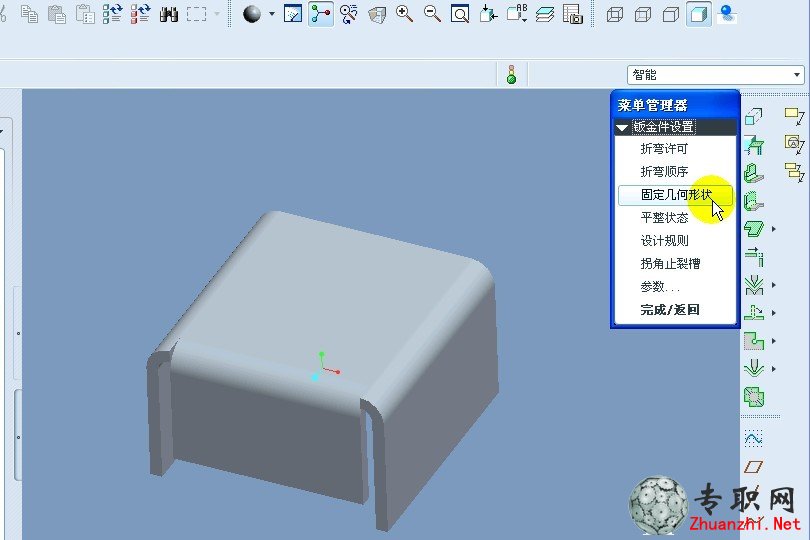Expand the appearance sphere dropdown arrow
This screenshot has height=540, width=810.
(272, 14)
